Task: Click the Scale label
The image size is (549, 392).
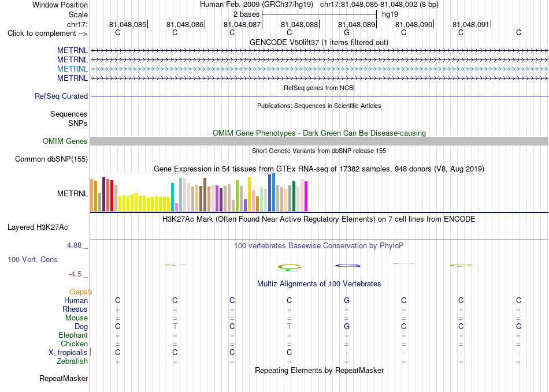Action: (x=78, y=14)
